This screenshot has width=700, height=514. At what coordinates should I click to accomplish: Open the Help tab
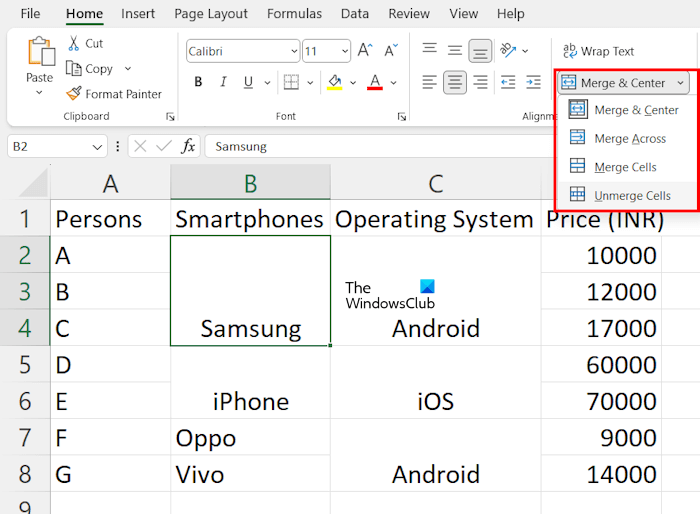click(x=511, y=14)
